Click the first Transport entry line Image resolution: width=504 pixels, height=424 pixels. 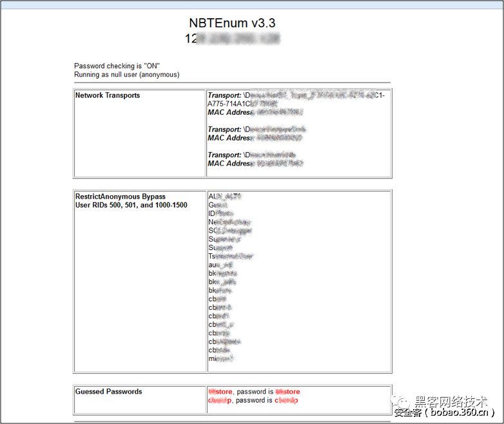click(296, 95)
